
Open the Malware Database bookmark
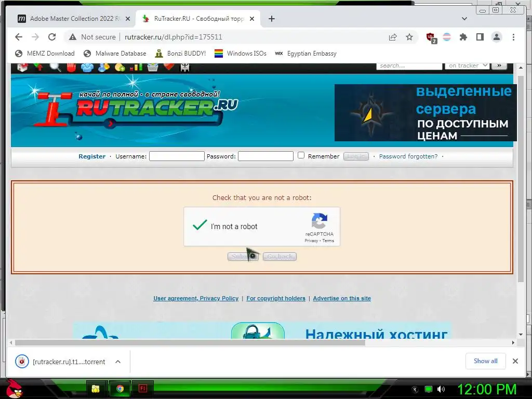tap(115, 54)
